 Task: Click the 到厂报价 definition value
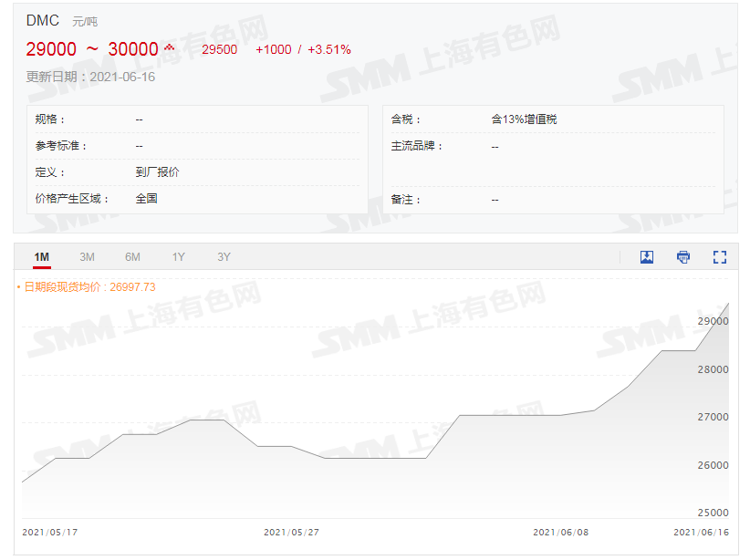click(157, 172)
